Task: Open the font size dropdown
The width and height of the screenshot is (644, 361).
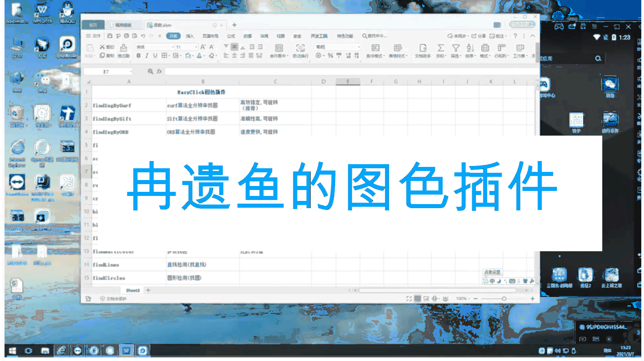Action: click(x=196, y=47)
